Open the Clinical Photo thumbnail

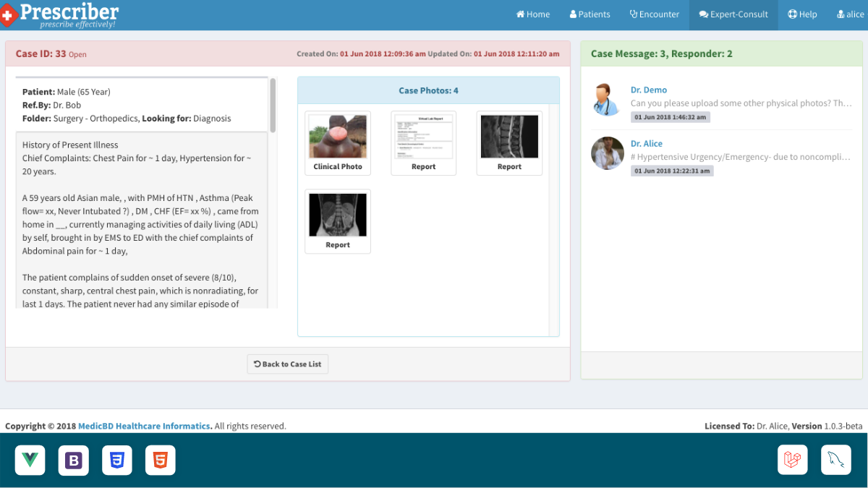[x=338, y=142]
